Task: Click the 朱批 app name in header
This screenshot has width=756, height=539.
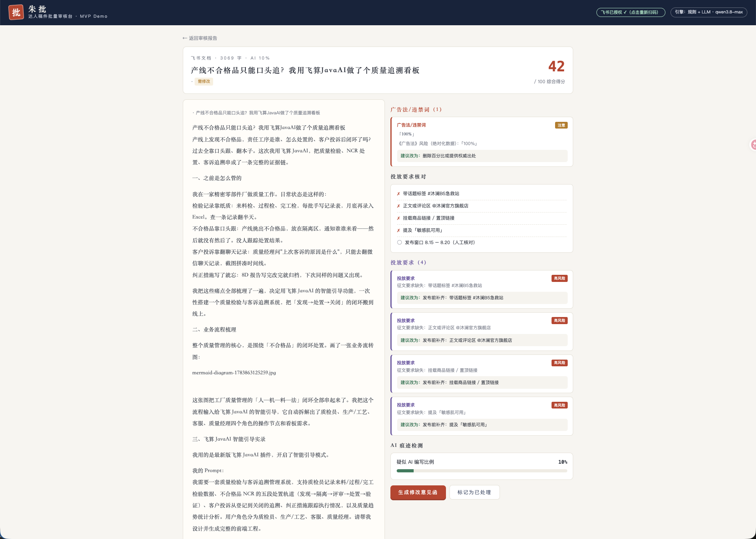Action: click(37, 9)
